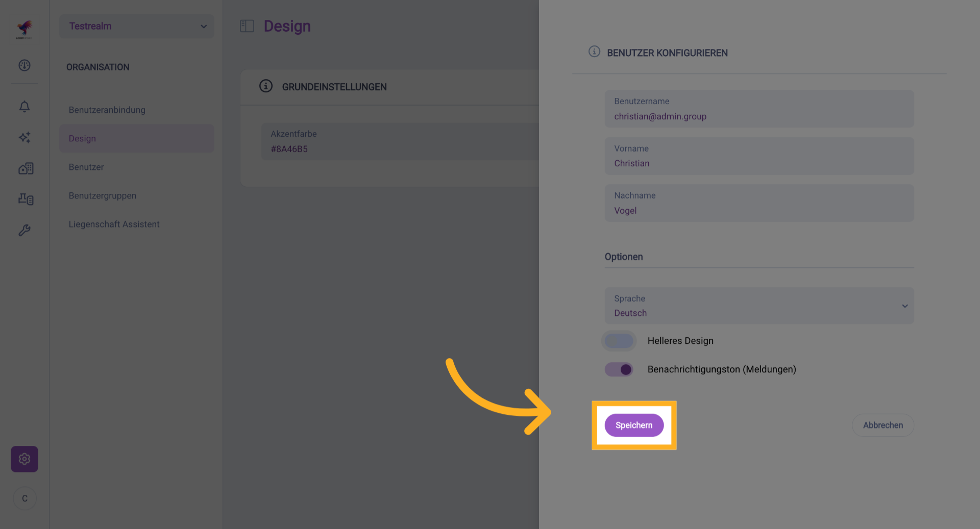980x529 pixels.
Task: Open the Benutzer menu entry
Action: coord(86,167)
